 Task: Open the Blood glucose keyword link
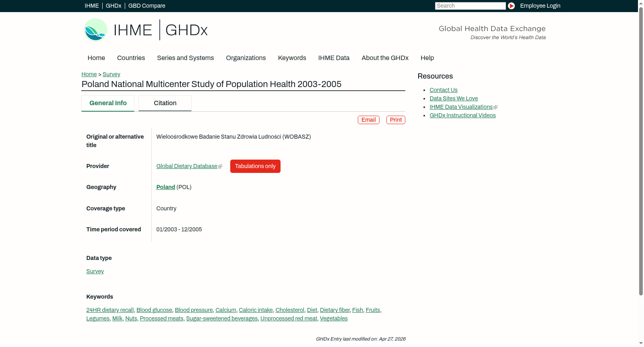[154, 310]
